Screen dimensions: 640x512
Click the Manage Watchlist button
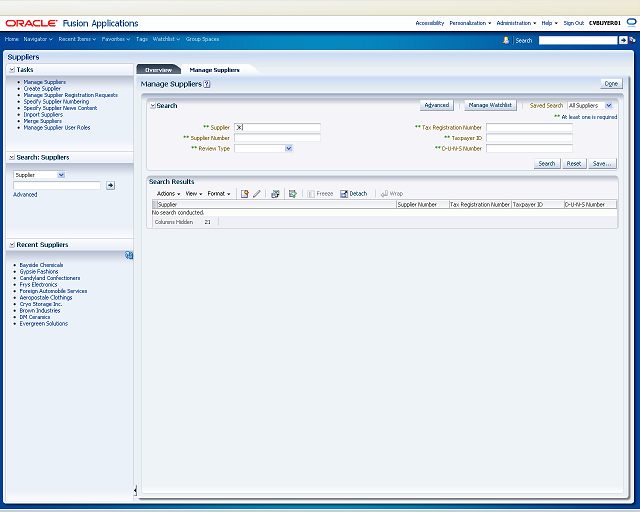point(490,105)
